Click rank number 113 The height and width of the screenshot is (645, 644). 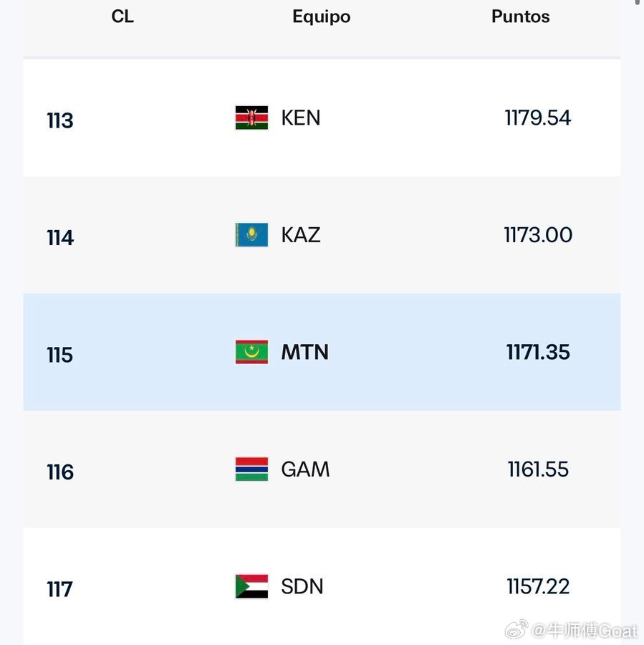(60, 120)
